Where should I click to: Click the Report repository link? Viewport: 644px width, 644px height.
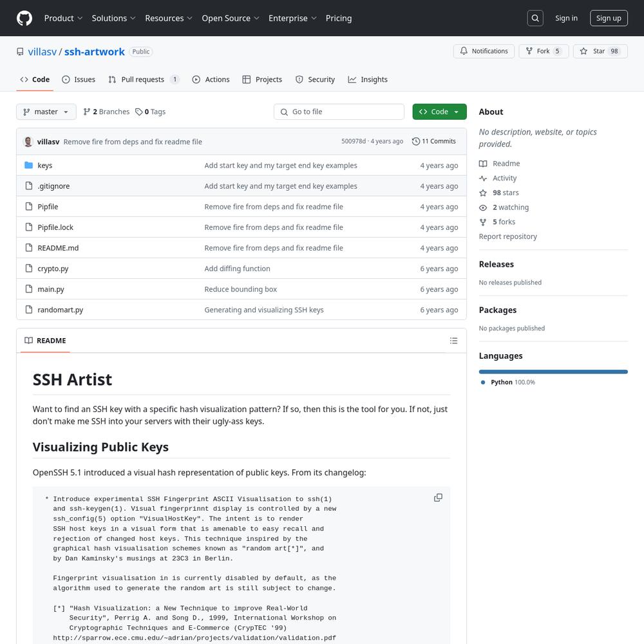(507, 236)
